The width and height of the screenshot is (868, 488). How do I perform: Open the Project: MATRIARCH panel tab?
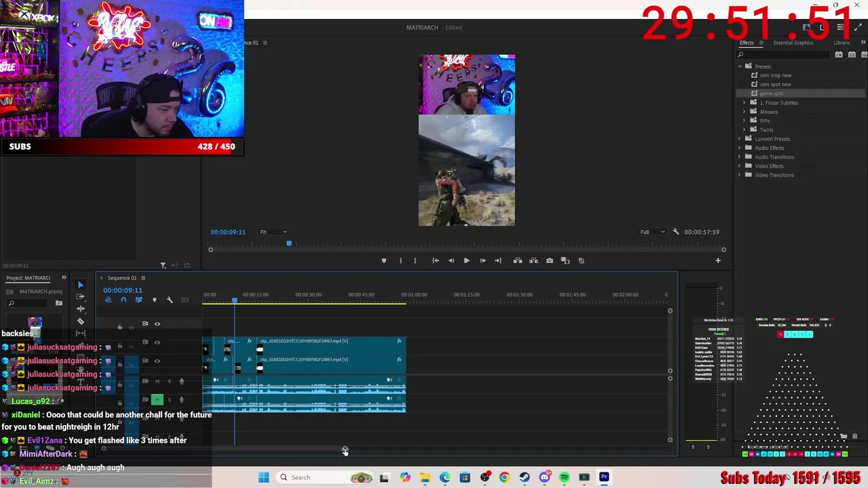[28, 278]
